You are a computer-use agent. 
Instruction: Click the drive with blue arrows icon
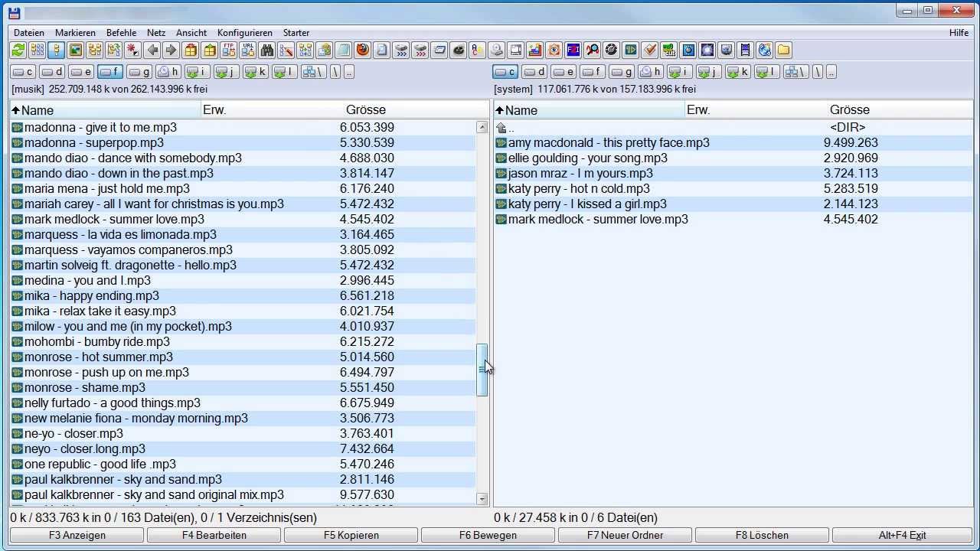coord(401,50)
